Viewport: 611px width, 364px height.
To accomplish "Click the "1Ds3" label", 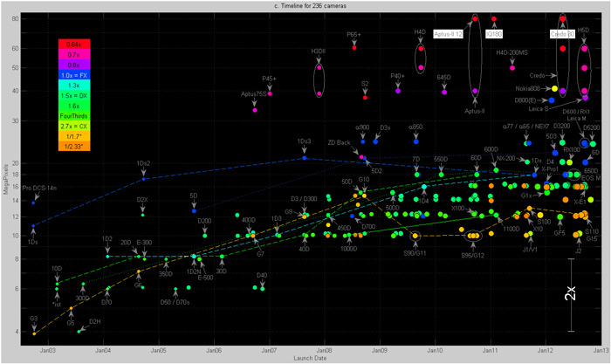I will coord(304,141).
